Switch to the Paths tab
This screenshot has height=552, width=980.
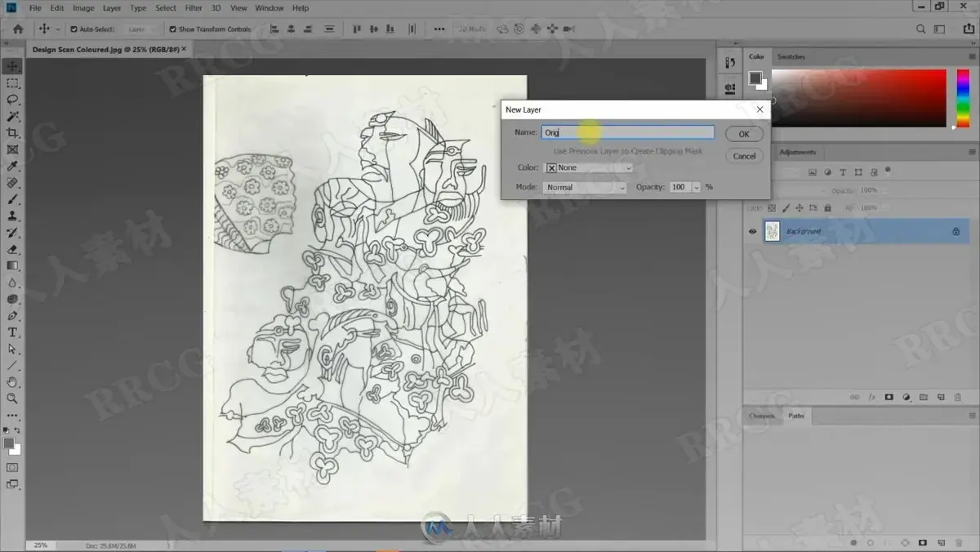[x=796, y=416]
